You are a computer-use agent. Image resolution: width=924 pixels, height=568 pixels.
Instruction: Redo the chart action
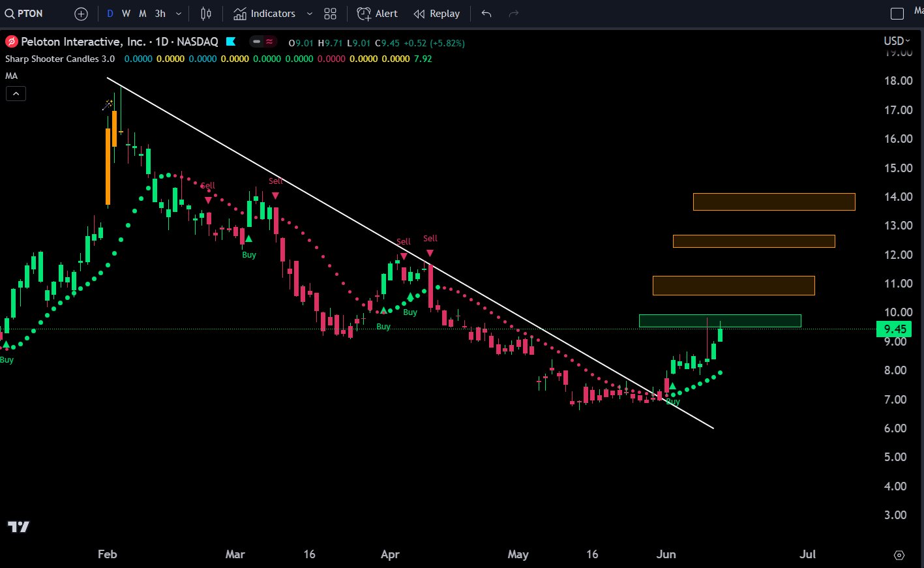point(514,14)
